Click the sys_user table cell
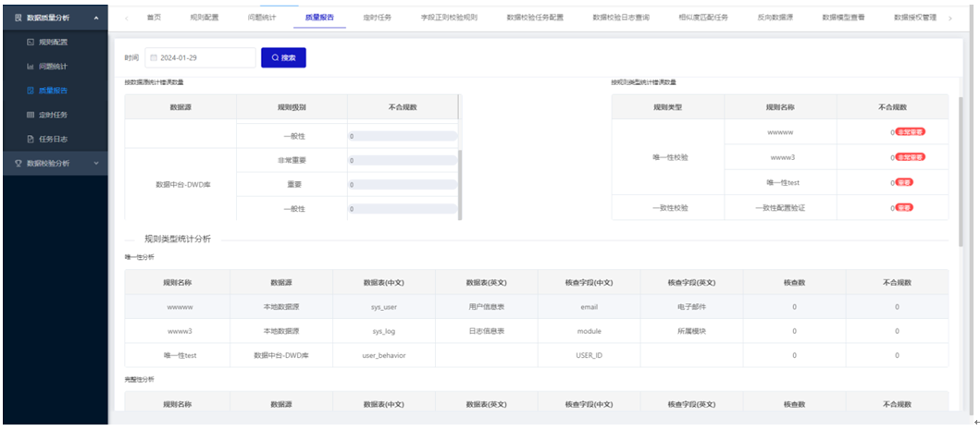 click(x=384, y=307)
